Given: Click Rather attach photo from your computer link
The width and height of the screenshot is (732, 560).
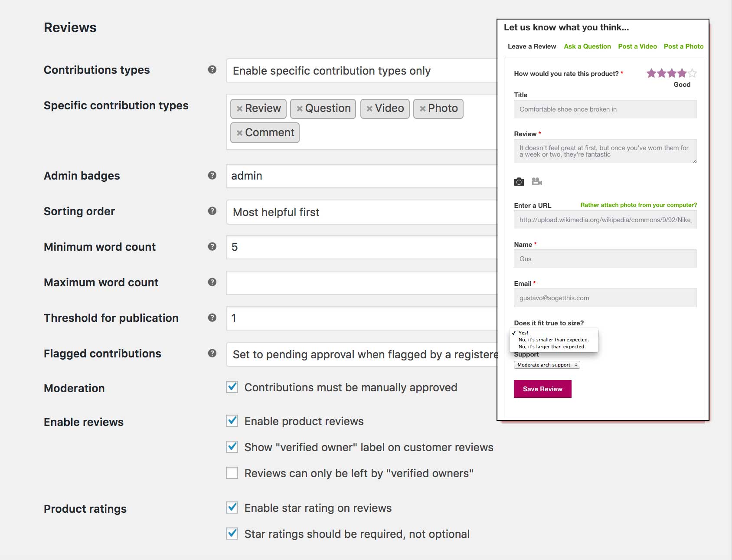Looking at the screenshot, I should [638, 205].
